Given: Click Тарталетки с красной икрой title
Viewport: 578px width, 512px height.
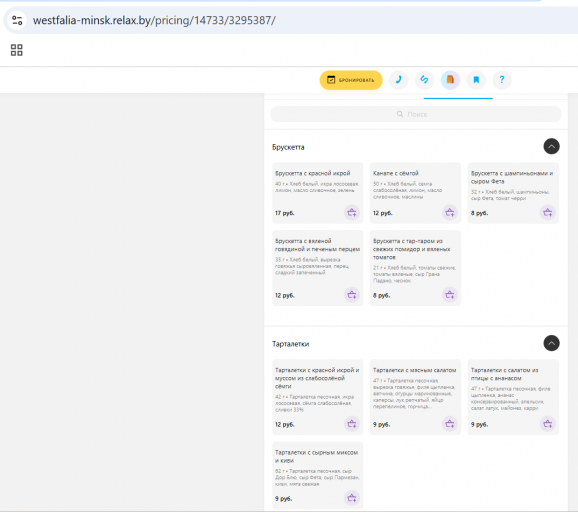Looking at the screenshot, I should coord(317,378).
